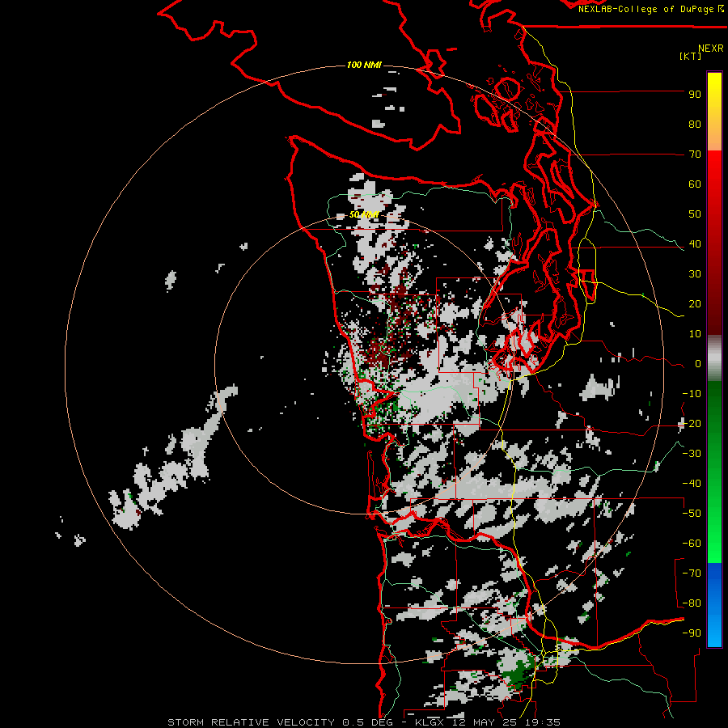Click the "STORM RELATIVE VELOCITY" caption text

click(251, 722)
